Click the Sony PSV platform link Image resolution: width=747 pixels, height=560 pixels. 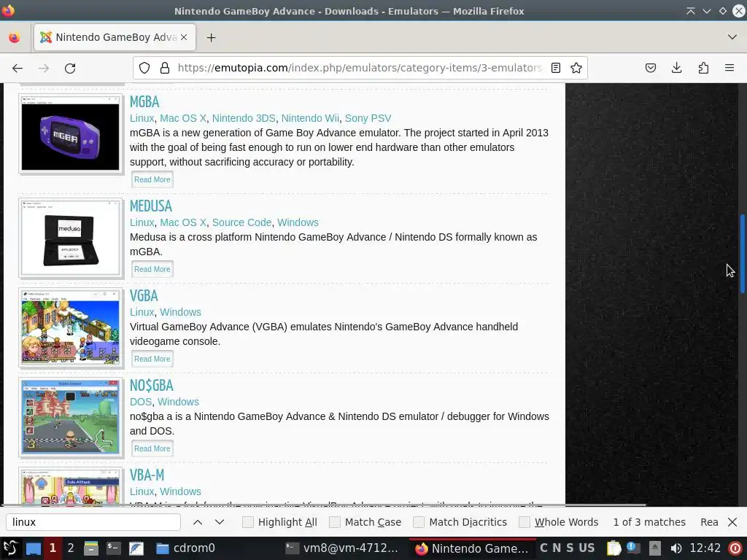click(x=368, y=118)
